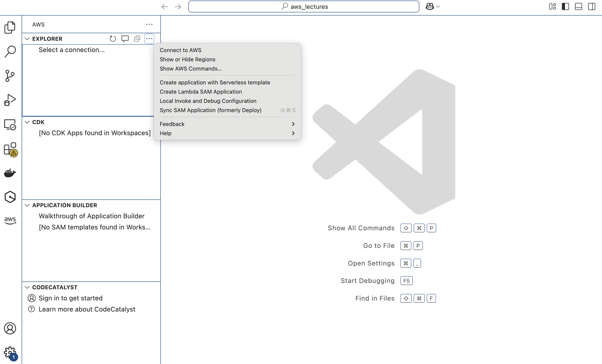This screenshot has width=602, height=364.
Task: Open the Copilot dropdown arrow
Action: tap(438, 7)
